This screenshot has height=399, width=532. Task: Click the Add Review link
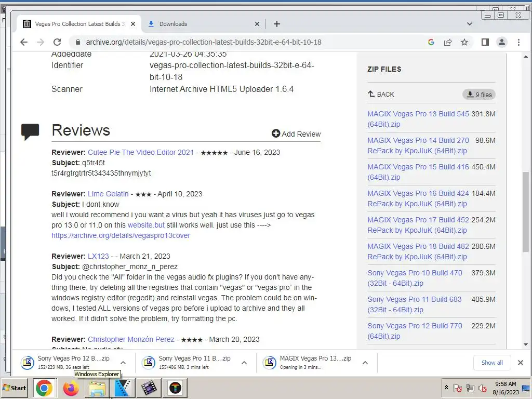(x=296, y=134)
